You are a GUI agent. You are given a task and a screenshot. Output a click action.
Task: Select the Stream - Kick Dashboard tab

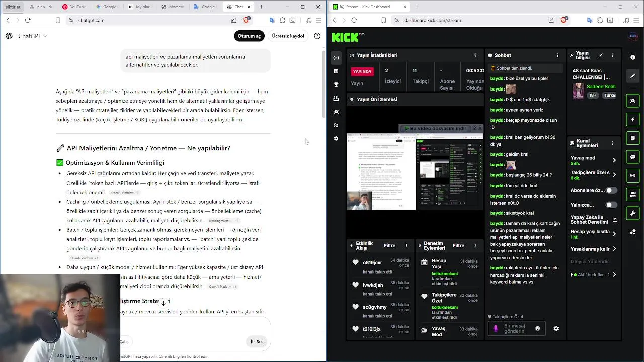pyautogui.click(x=369, y=7)
